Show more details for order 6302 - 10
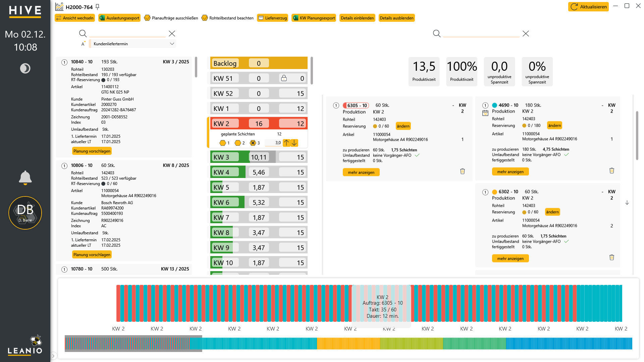644x362 pixels. click(x=510, y=258)
